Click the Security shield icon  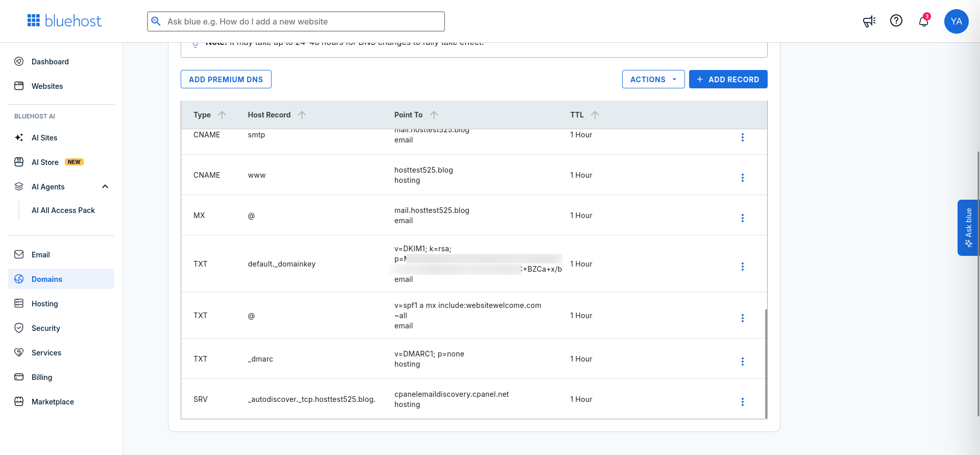[19, 328]
